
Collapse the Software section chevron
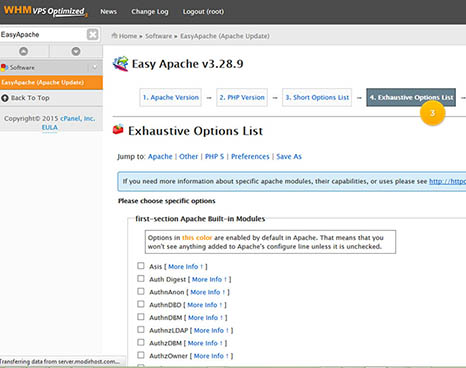pos(95,67)
